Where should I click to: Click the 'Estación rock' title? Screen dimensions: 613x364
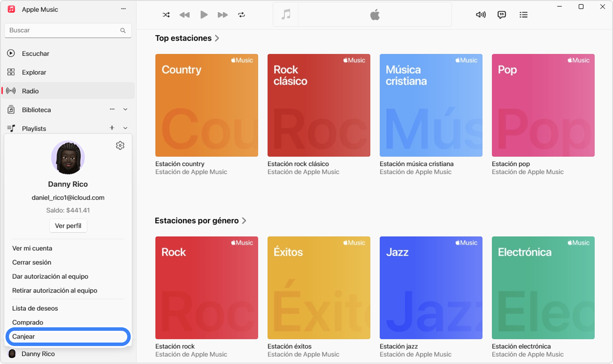click(175, 346)
